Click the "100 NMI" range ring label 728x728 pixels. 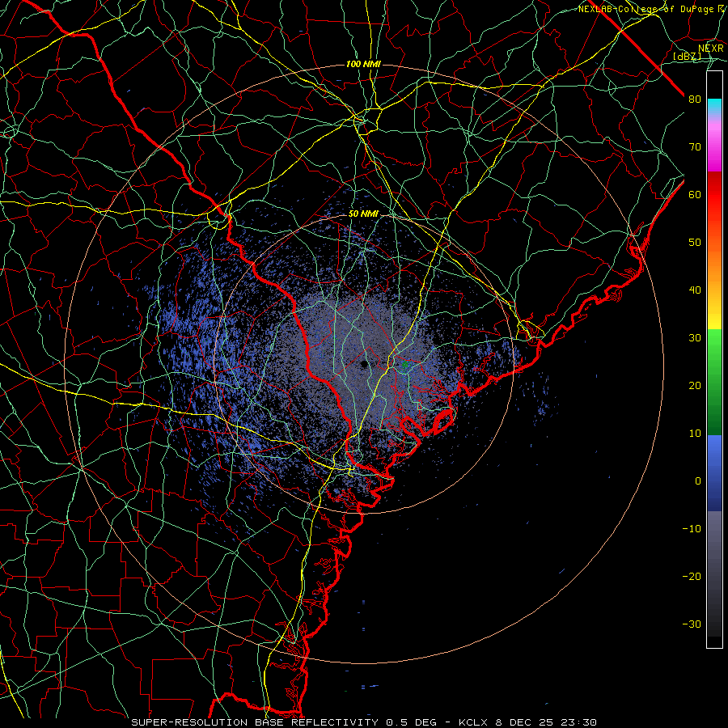(x=363, y=64)
